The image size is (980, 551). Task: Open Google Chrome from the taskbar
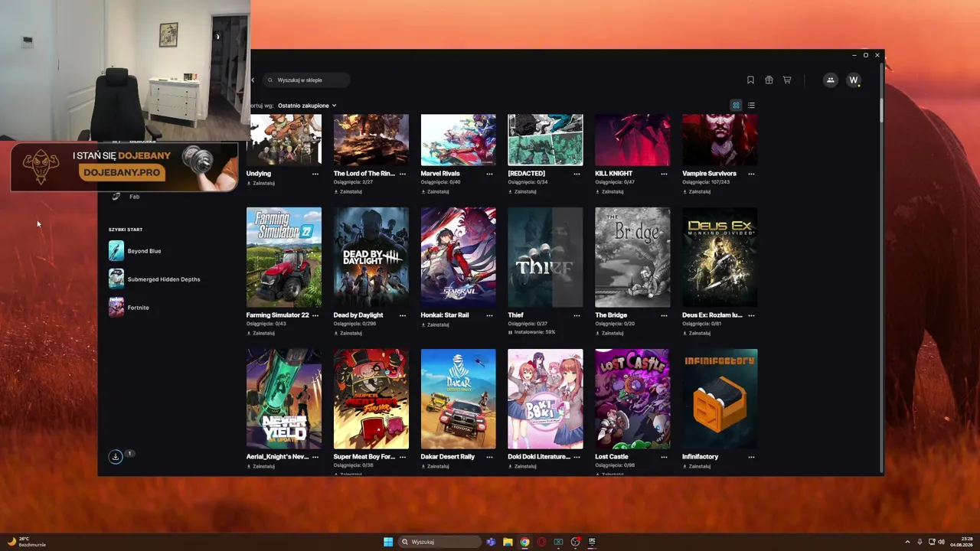tap(524, 542)
